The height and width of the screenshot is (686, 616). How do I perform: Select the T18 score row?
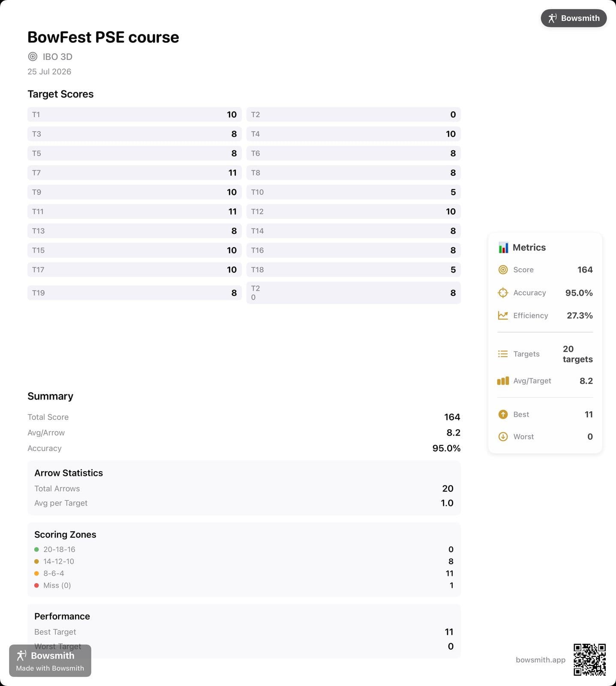354,270
